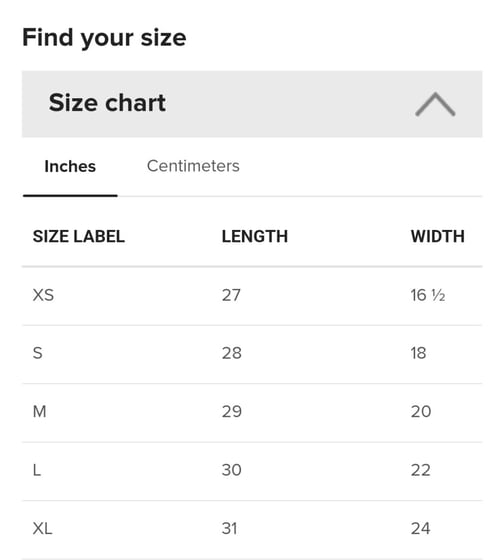
Task: Click the XS length value 27
Action: coord(231,295)
